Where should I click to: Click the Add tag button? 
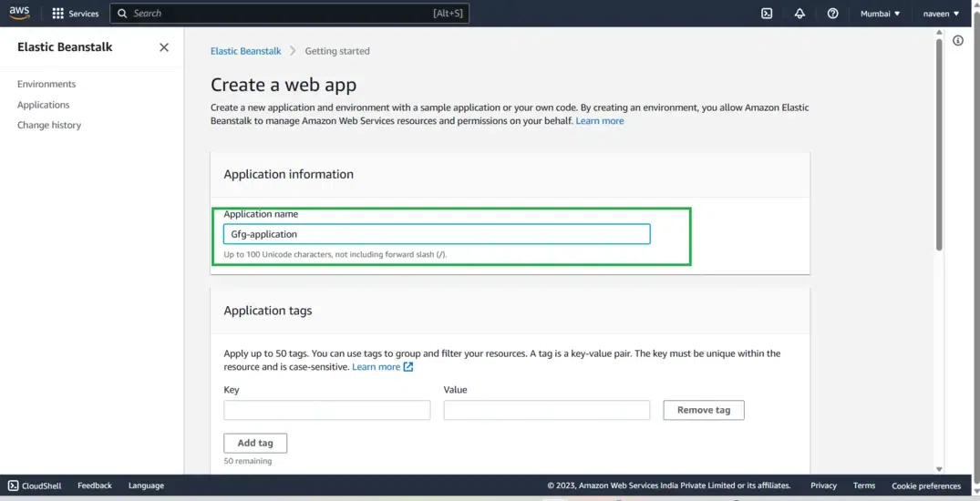255,443
